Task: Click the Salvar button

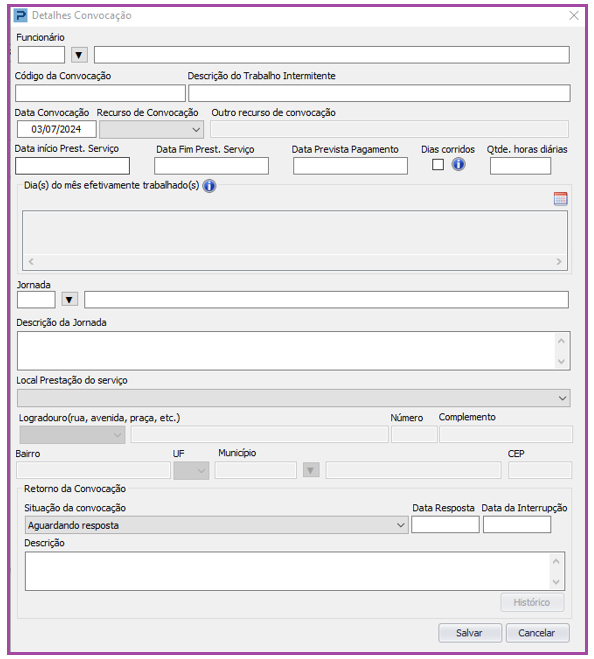Action: pyautogui.click(x=470, y=633)
